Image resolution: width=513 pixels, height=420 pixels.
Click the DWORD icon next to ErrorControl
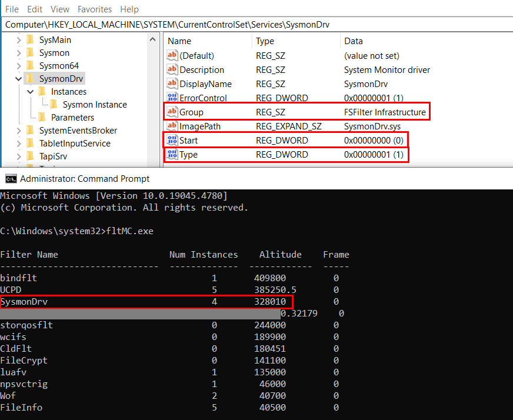pyautogui.click(x=172, y=98)
